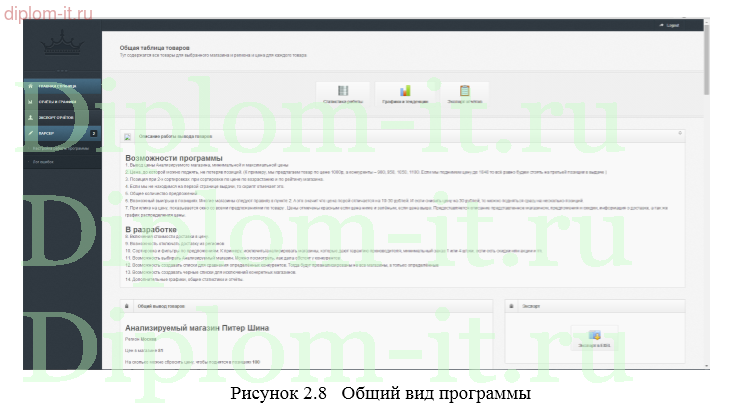The image size is (736, 413).
Task: Go to 'Главная страница' in the sidebar
Action: click(60, 87)
